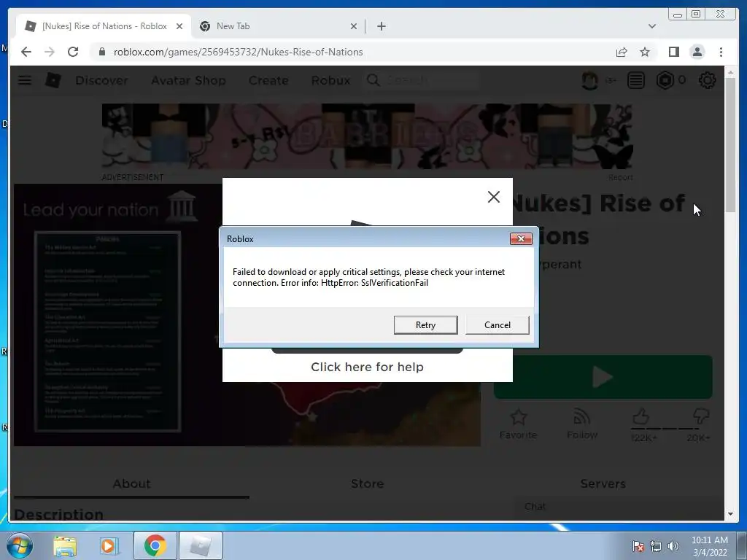Click the browser forward arrow

point(50,52)
